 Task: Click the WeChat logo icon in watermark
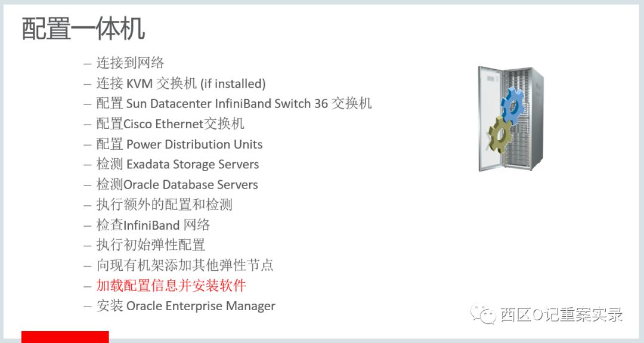(484, 314)
